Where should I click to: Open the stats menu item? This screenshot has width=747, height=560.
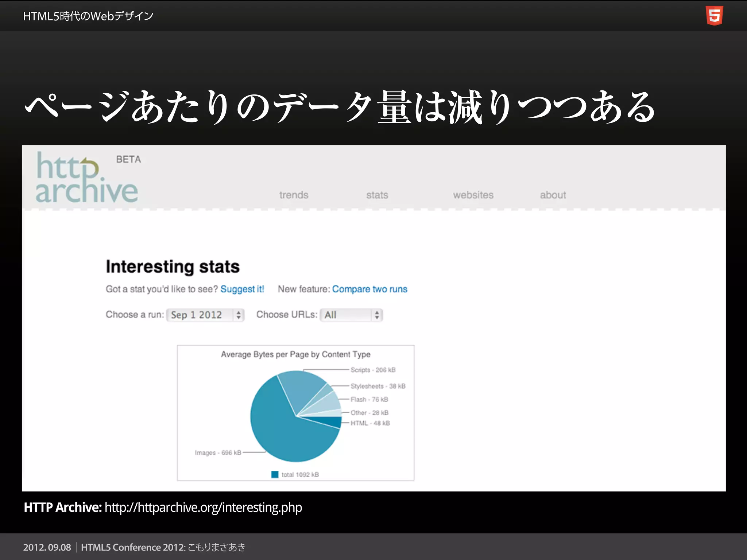tap(377, 195)
